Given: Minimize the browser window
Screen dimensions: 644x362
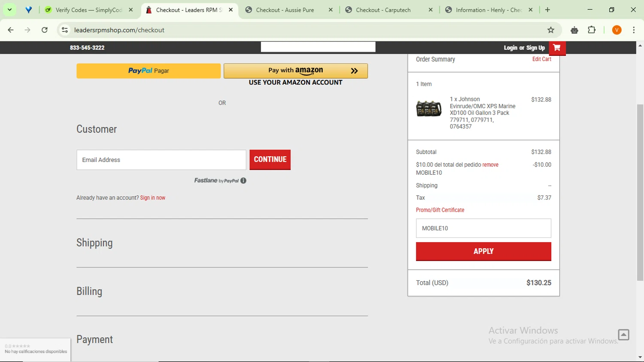Looking at the screenshot, I should click(x=590, y=9).
